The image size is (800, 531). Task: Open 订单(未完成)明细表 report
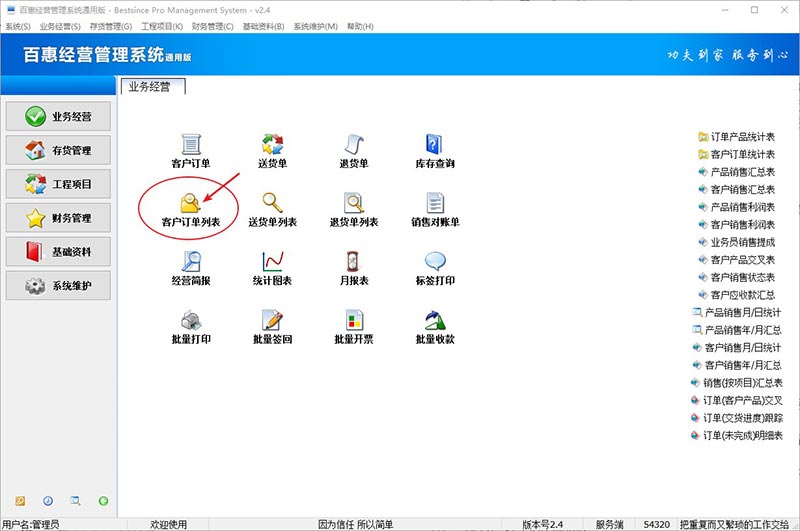click(736, 436)
